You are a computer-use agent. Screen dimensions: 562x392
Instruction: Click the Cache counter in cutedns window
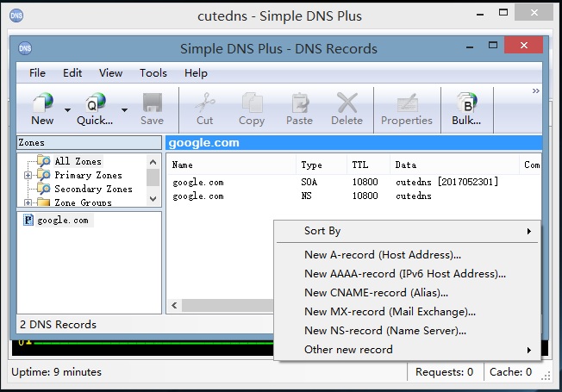click(x=511, y=372)
